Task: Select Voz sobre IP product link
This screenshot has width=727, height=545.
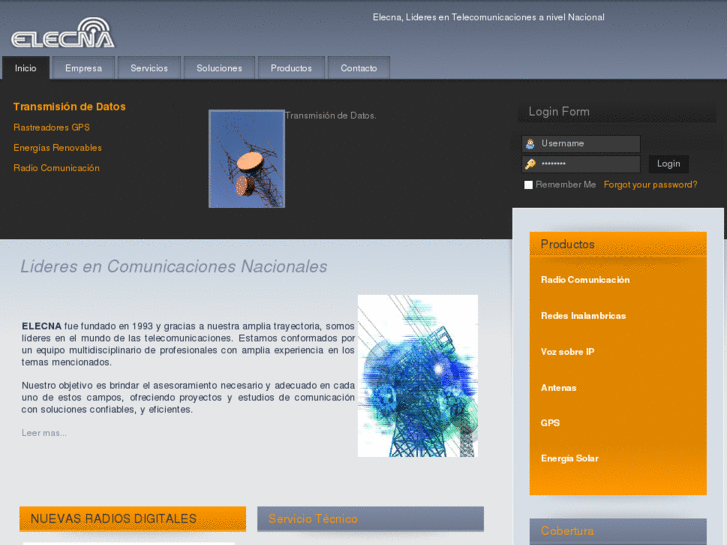Action: coord(568,352)
